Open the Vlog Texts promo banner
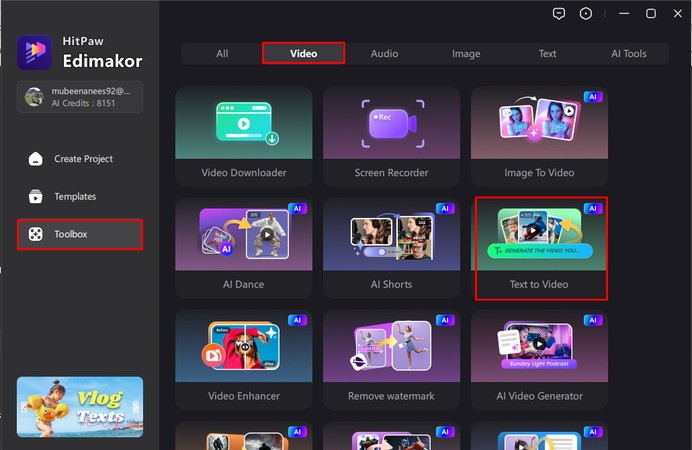The image size is (692, 450). click(80, 406)
